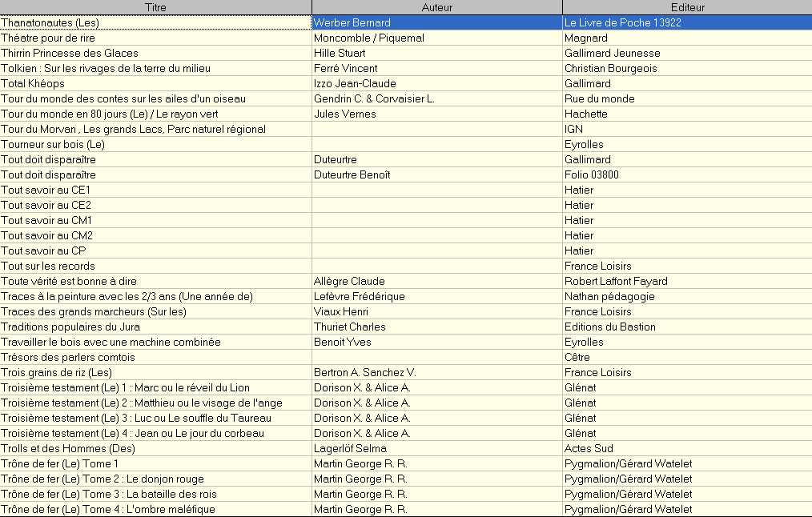Click the 'Nathan pédagogie' publisher cell
Image resolution: width=812 pixels, height=517 pixels.
click(687, 297)
